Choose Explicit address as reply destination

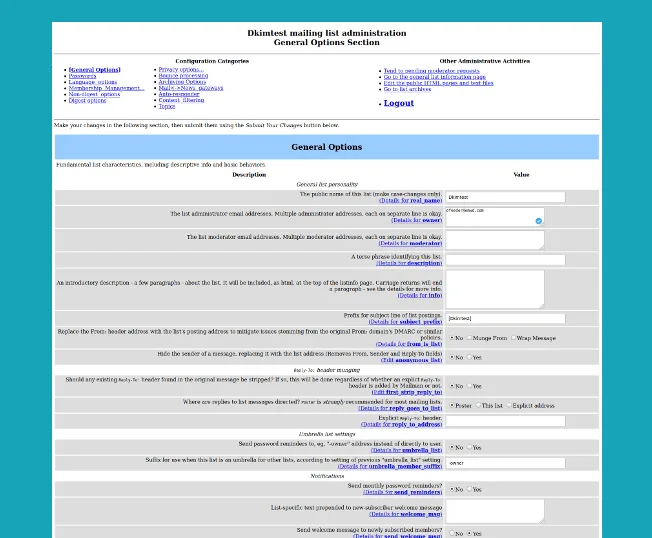509,405
